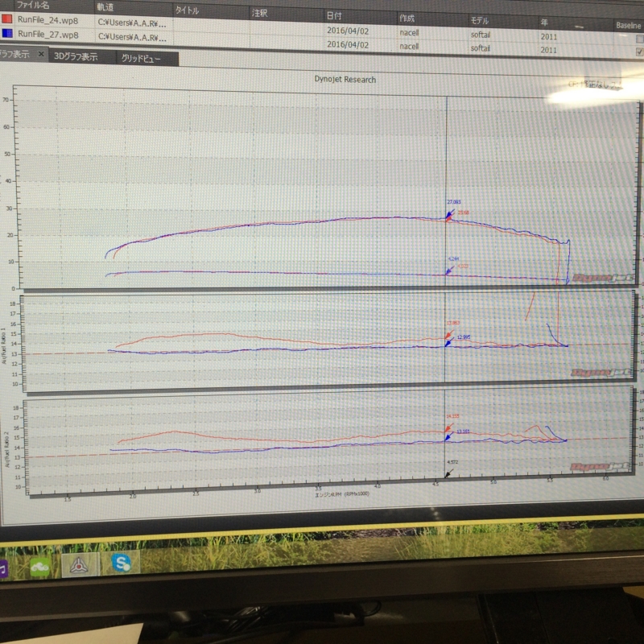Viewport: 644px width, 644px height.
Task: Click the blue 12.995 Air/Fuel Ratio 1 value
Action: click(x=464, y=337)
